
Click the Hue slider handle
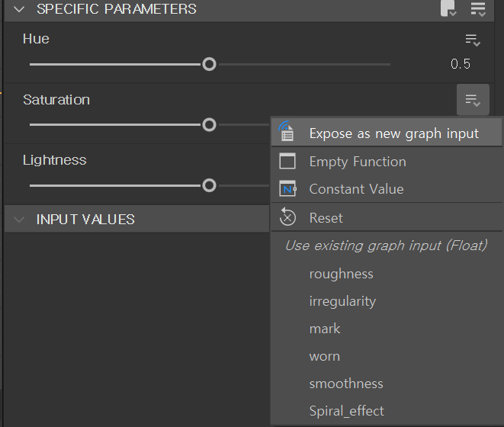[x=209, y=64]
